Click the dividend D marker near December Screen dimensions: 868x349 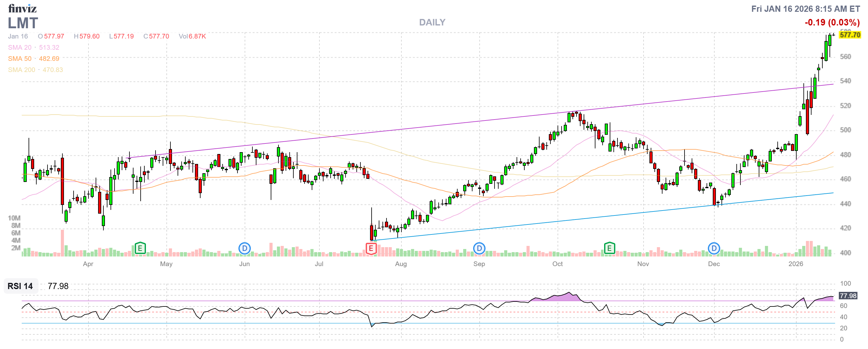pyautogui.click(x=713, y=249)
